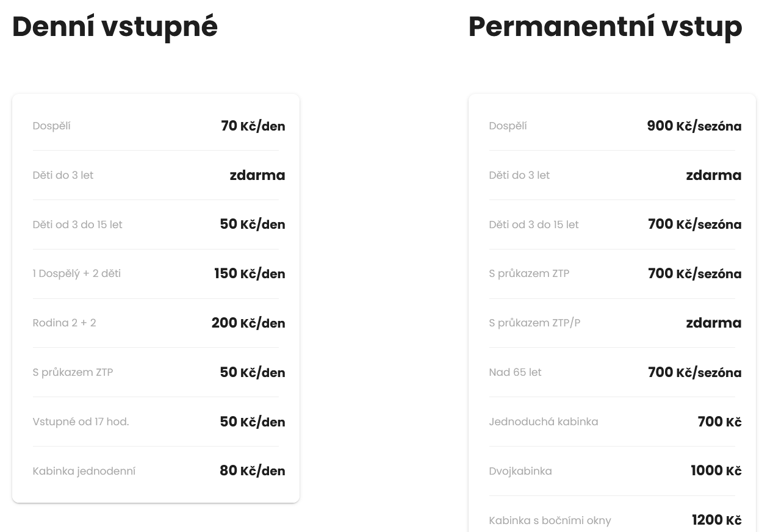Select the "Dvojkabinka" row label
The image size is (773, 532).
tap(520, 471)
